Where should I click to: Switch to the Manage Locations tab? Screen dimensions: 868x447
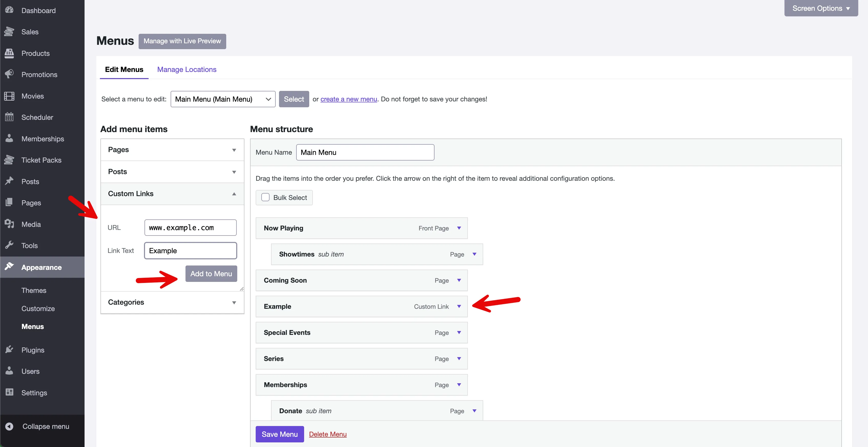(187, 69)
